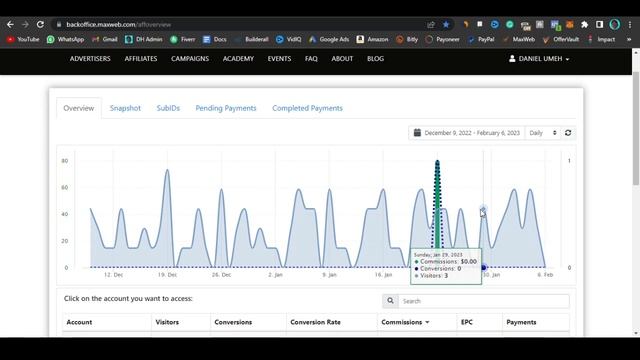
Task: Open the YouTube bookmark
Action: pyautogui.click(x=23, y=39)
